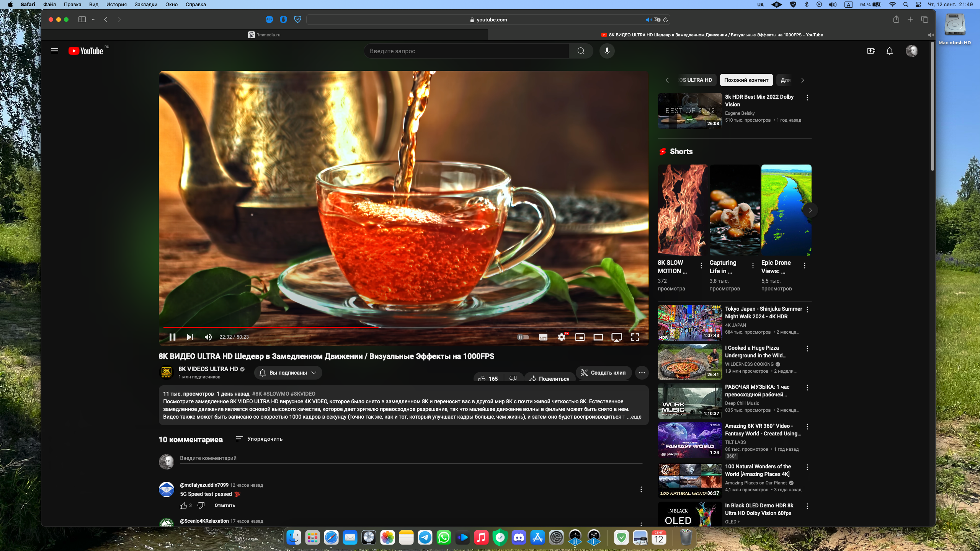
Task: Like the 5G Speed test comment
Action: click(183, 505)
